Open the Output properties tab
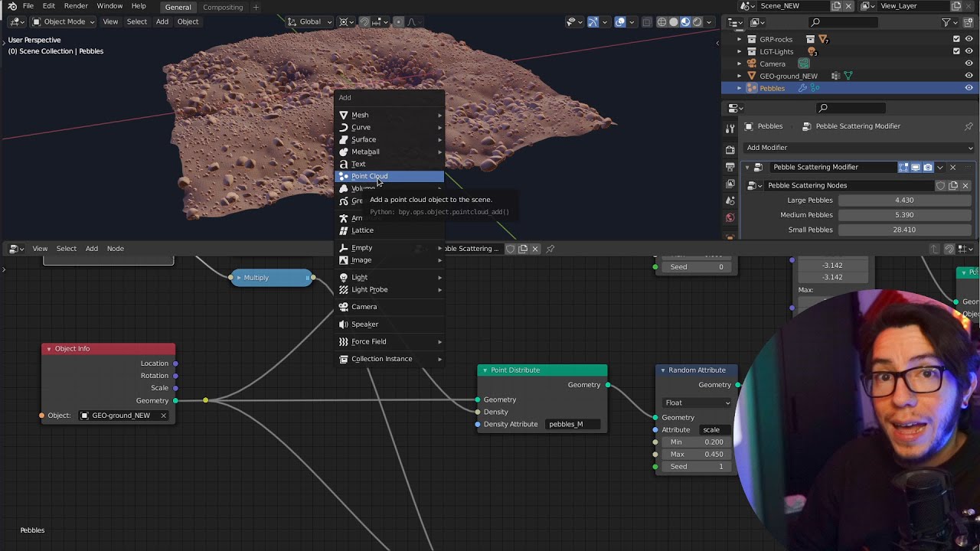Viewport: 980px width, 551px height. (730, 166)
